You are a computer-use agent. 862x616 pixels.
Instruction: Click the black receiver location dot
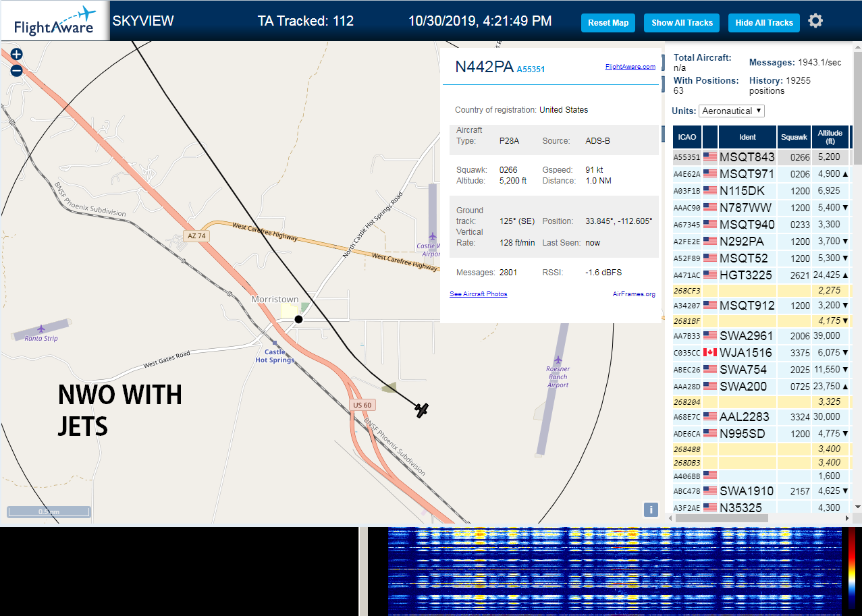[x=298, y=319]
